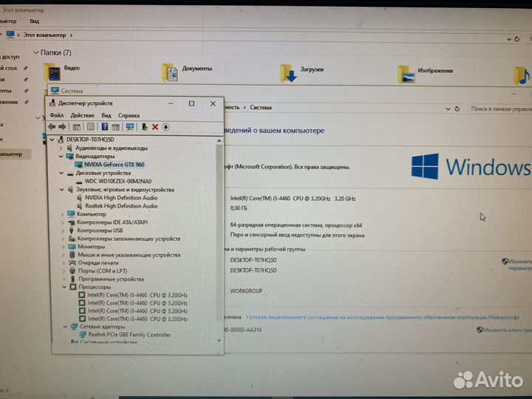Open the Видео folder icon
Image resolution: width=532 pixels, height=399 pixels.
point(52,72)
